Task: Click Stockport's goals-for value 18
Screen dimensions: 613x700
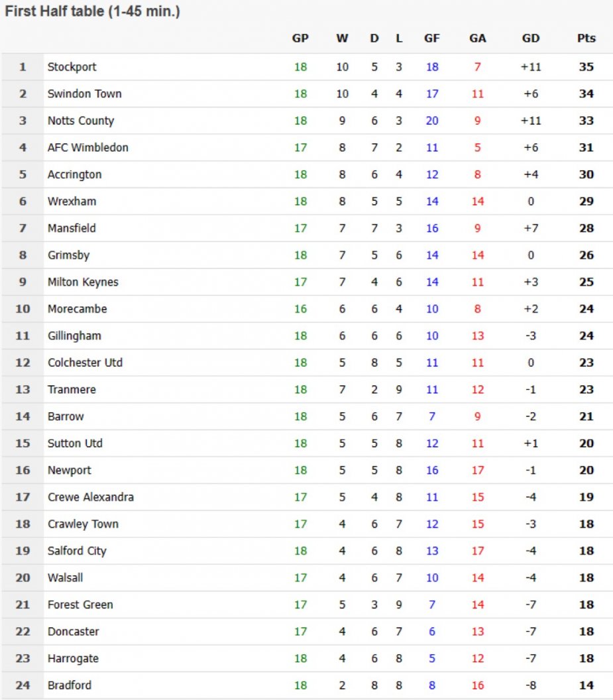Action: click(432, 67)
